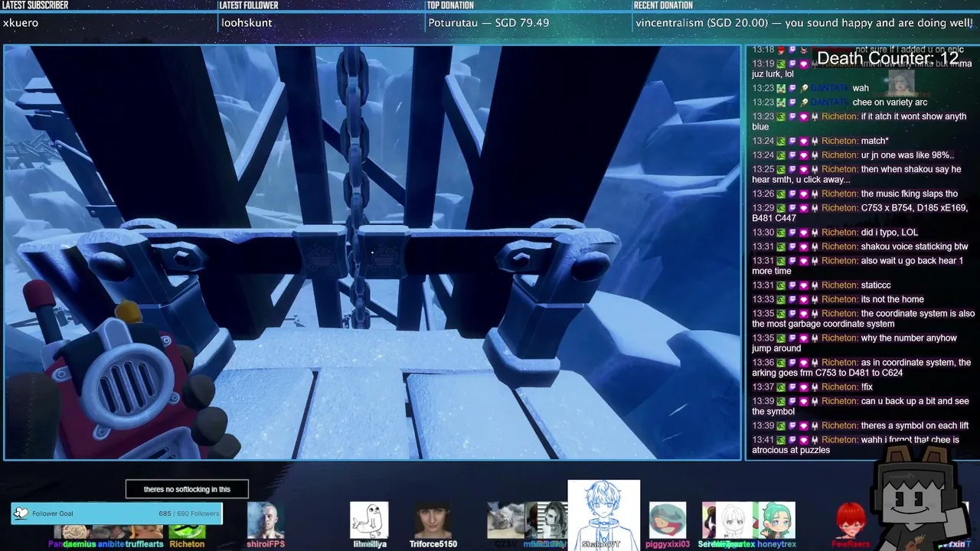
Task: Click the Twitch badge beside "staticcc" message
Action: (x=792, y=285)
